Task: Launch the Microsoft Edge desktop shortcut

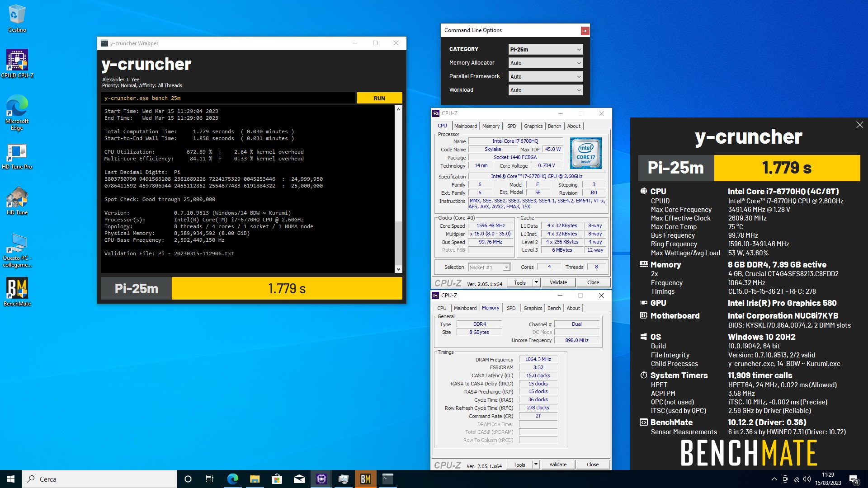Action: click(x=17, y=113)
